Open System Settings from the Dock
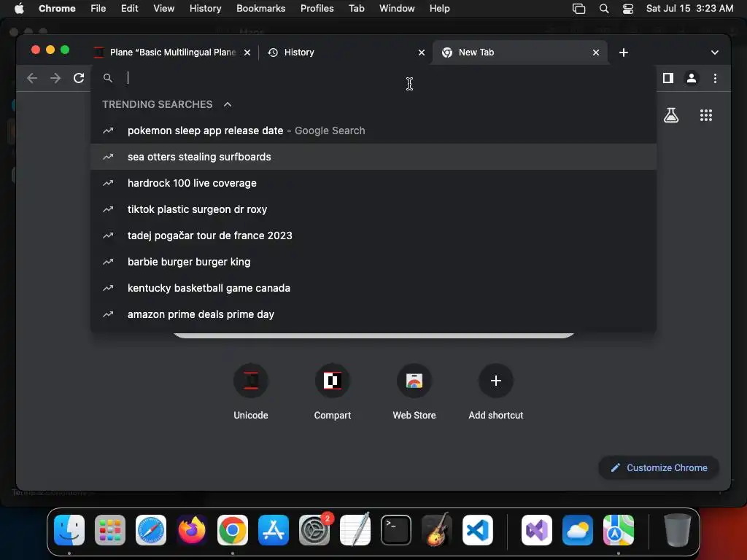 [x=314, y=530]
